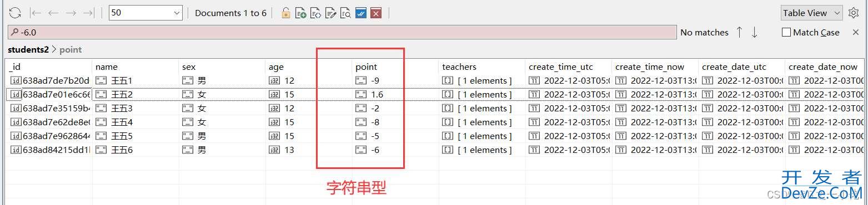Go to the previous page of documents
Image resolution: width=868 pixels, height=205 pixels.
pyautogui.click(x=53, y=13)
